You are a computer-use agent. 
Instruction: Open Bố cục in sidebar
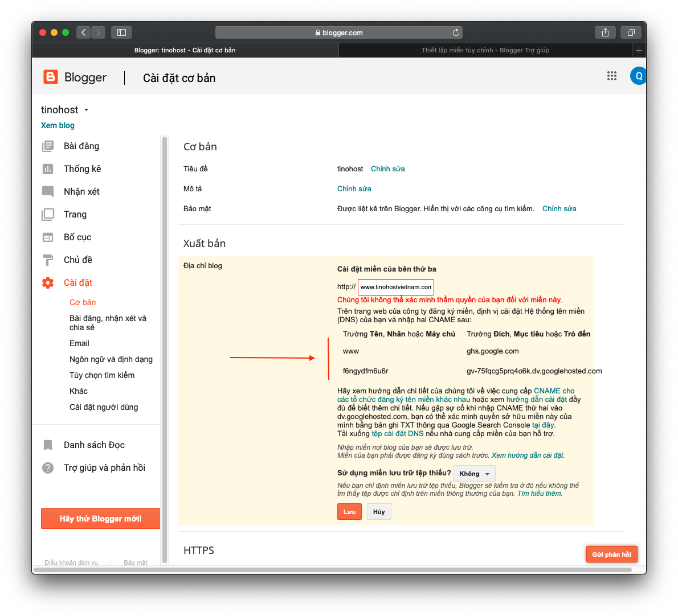tap(77, 237)
